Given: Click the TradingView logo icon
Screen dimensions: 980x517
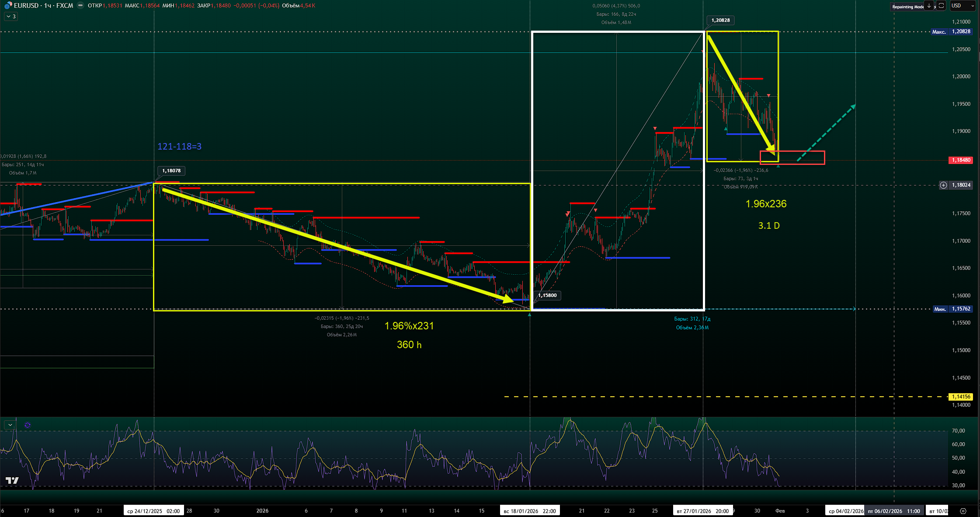Looking at the screenshot, I should (12, 481).
